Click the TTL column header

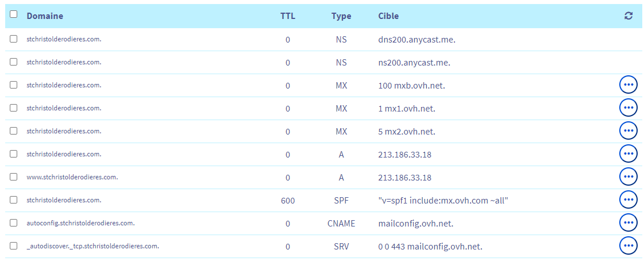pyautogui.click(x=287, y=16)
